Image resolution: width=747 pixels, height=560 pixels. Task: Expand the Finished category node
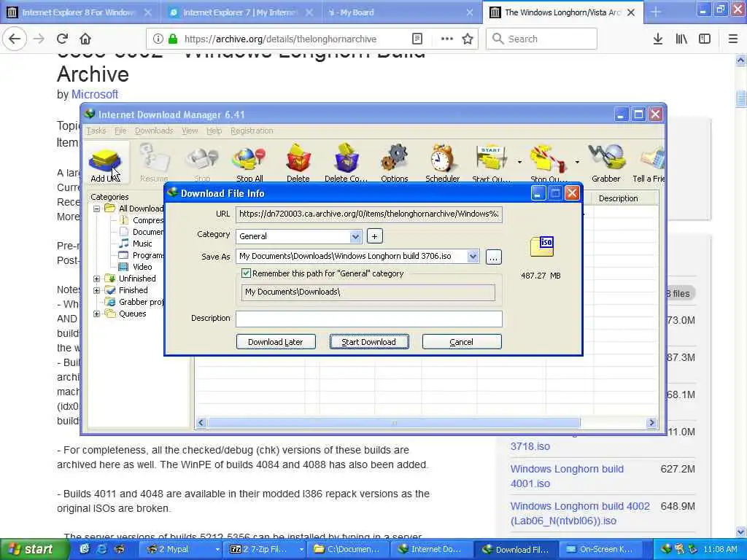[97, 290]
